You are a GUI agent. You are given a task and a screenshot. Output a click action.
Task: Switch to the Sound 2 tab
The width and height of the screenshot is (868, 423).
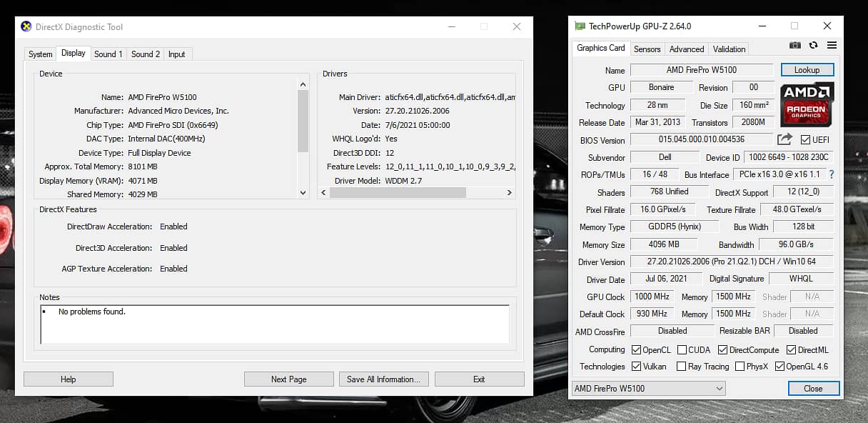coord(146,54)
